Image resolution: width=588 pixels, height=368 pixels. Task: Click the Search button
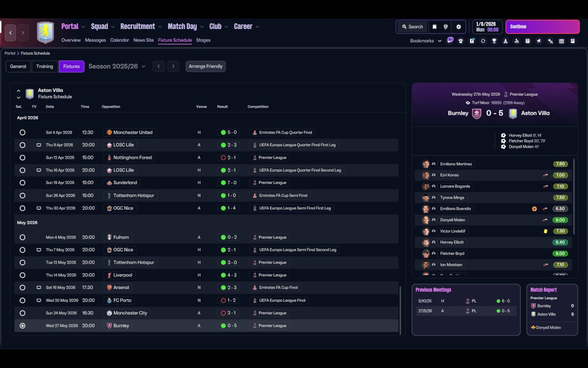(412, 27)
